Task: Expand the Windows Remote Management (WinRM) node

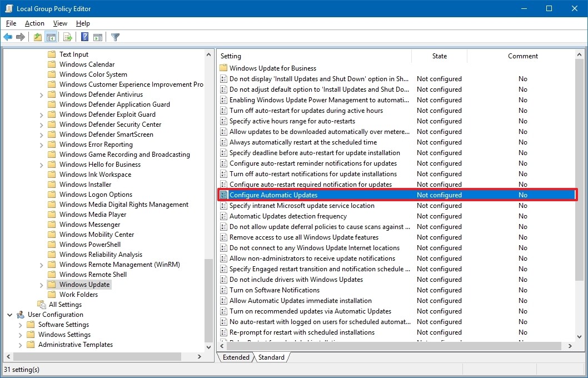Action: pyautogui.click(x=41, y=265)
